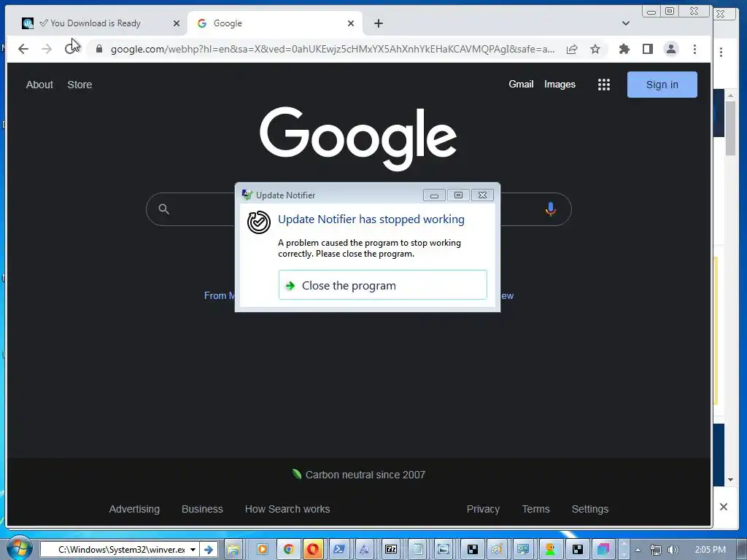Viewport: 747px width, 560px height.
Task: Click the Update Notifier title bar icon
Action: pyautogui.click(x=247, y=195)
